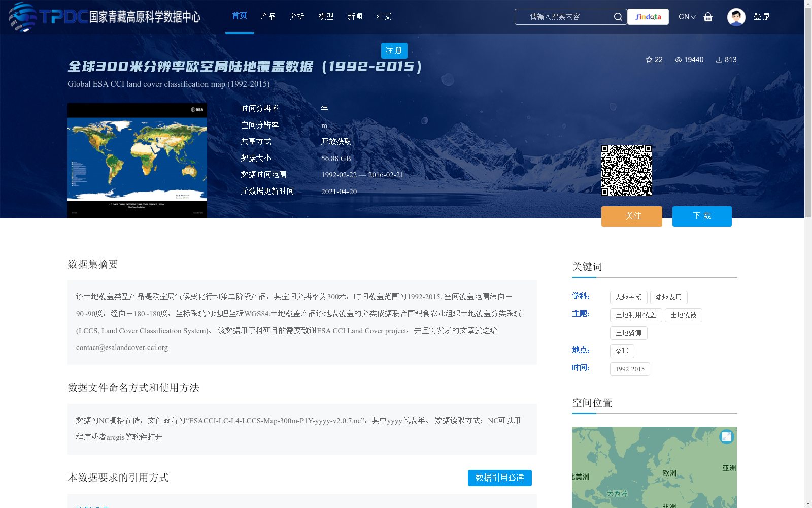
Task: Click the 注册 register button
Action: 394,51
